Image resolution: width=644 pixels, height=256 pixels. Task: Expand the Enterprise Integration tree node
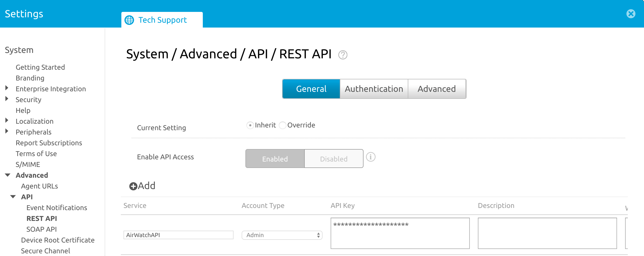point(7,88)
